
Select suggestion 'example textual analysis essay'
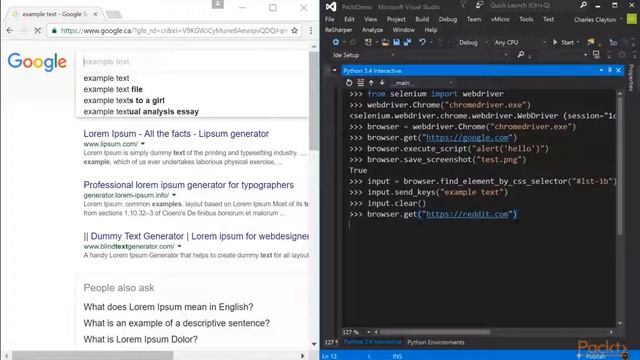(141, 111)
